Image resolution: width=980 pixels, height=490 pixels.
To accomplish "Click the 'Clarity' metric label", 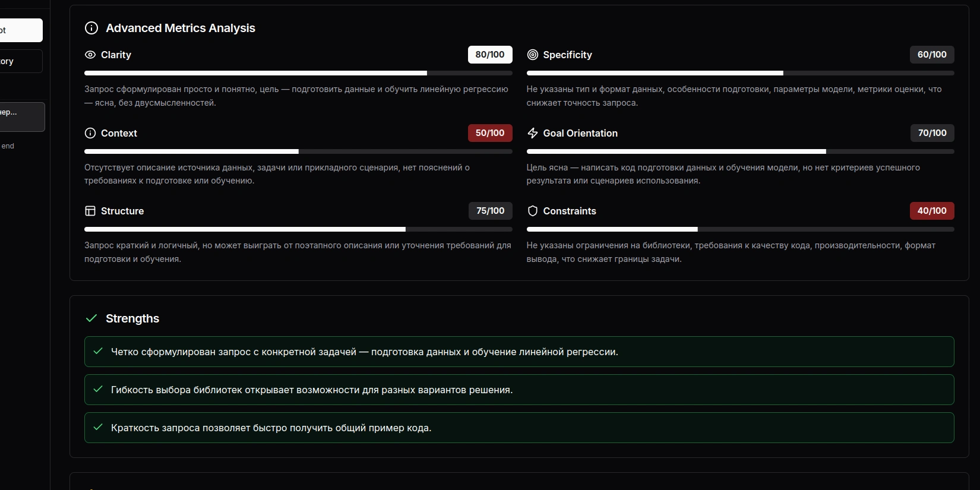I will point(116,55).
